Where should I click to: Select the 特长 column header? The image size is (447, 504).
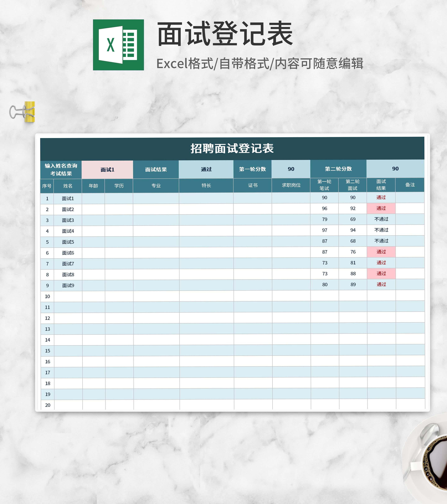tap(206, 185)
